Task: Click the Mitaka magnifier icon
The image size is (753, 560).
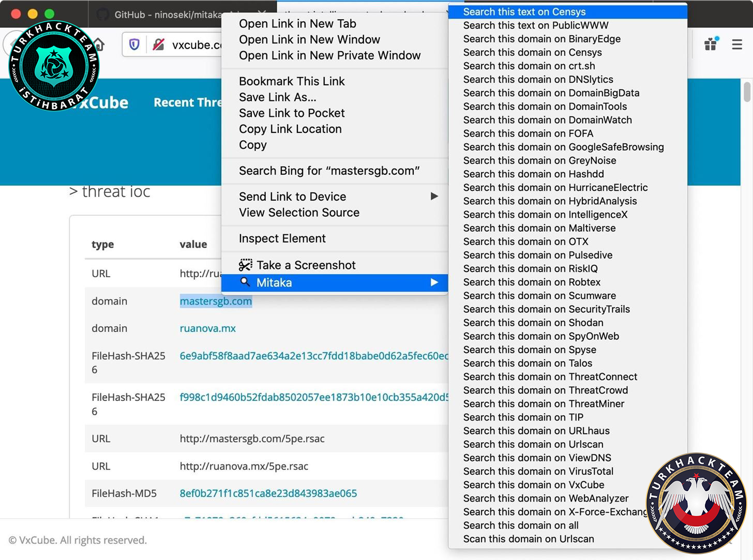Action: 245,282
